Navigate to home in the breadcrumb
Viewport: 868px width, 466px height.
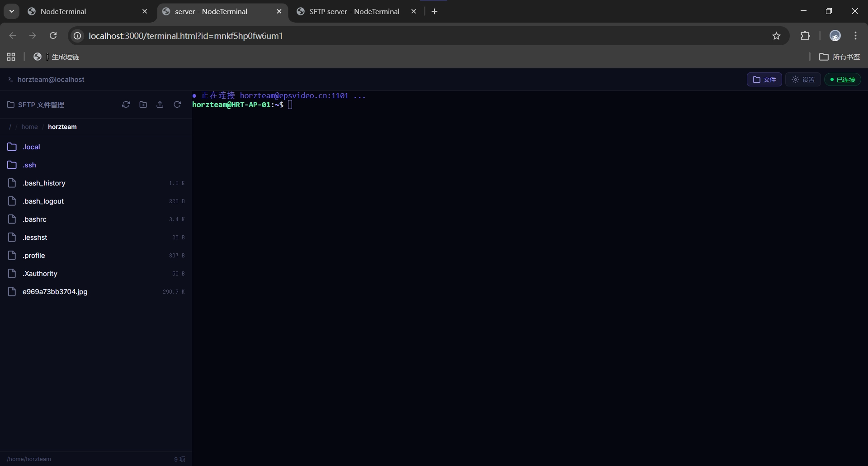pos(29,127)
